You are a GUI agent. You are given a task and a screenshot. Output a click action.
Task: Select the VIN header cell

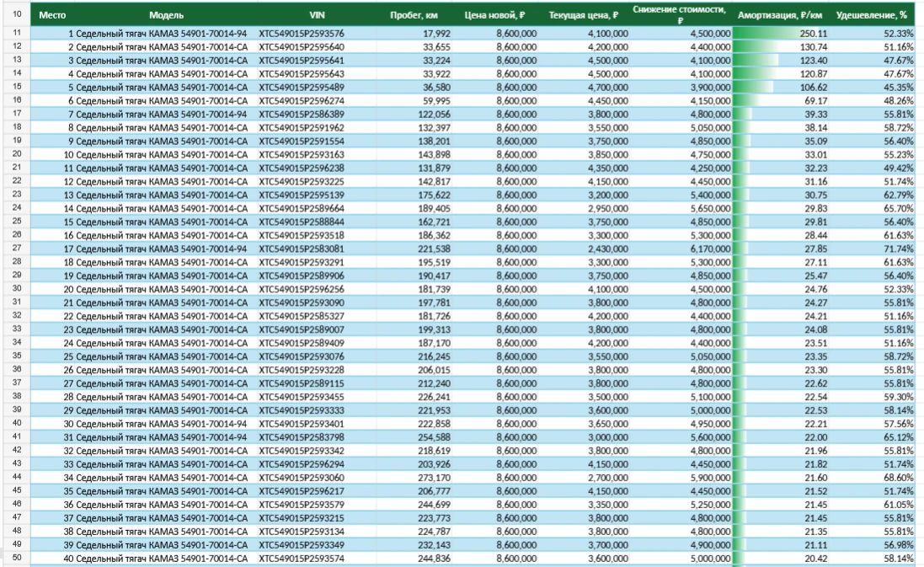pos(317,15)
